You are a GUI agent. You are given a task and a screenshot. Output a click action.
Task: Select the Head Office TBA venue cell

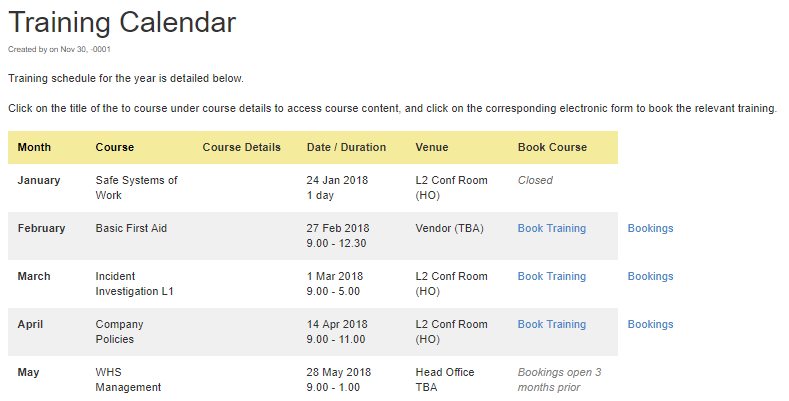point(444,380)
